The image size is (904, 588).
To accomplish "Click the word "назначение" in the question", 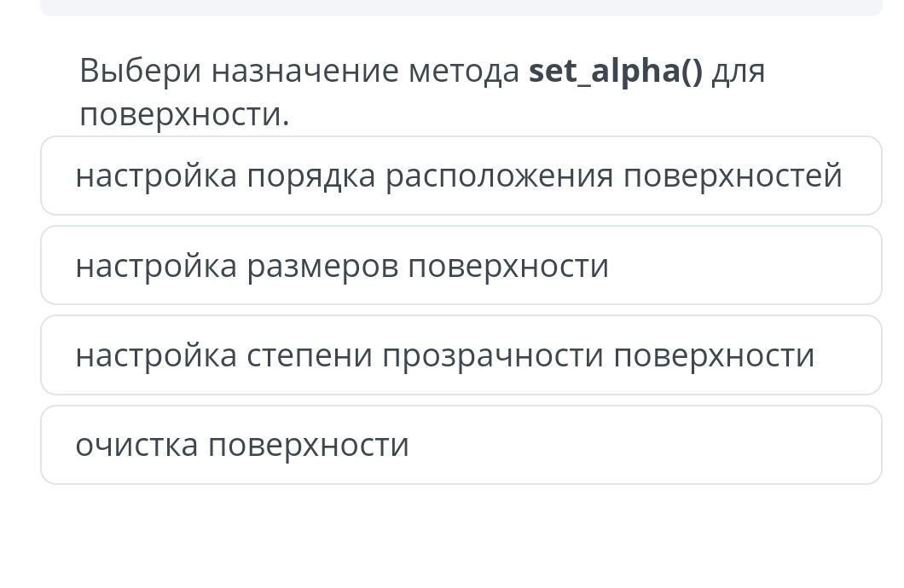I will tap(304, 72).
